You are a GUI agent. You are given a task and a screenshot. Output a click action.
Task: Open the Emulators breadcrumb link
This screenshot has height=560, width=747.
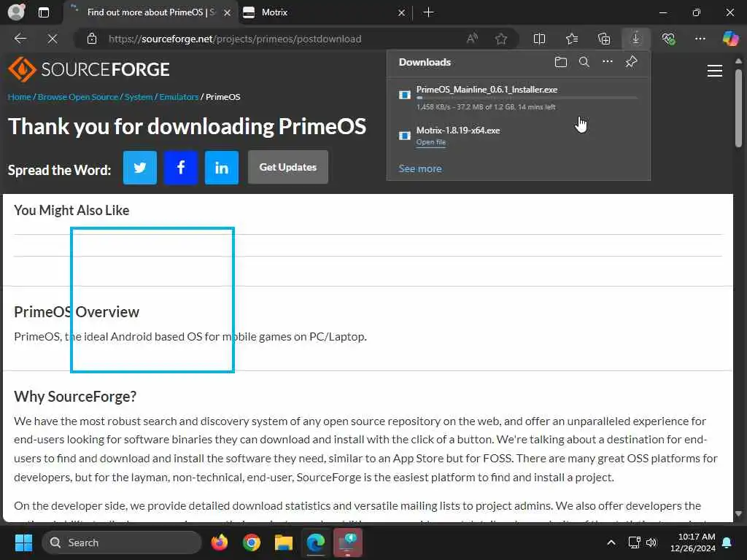179,97
